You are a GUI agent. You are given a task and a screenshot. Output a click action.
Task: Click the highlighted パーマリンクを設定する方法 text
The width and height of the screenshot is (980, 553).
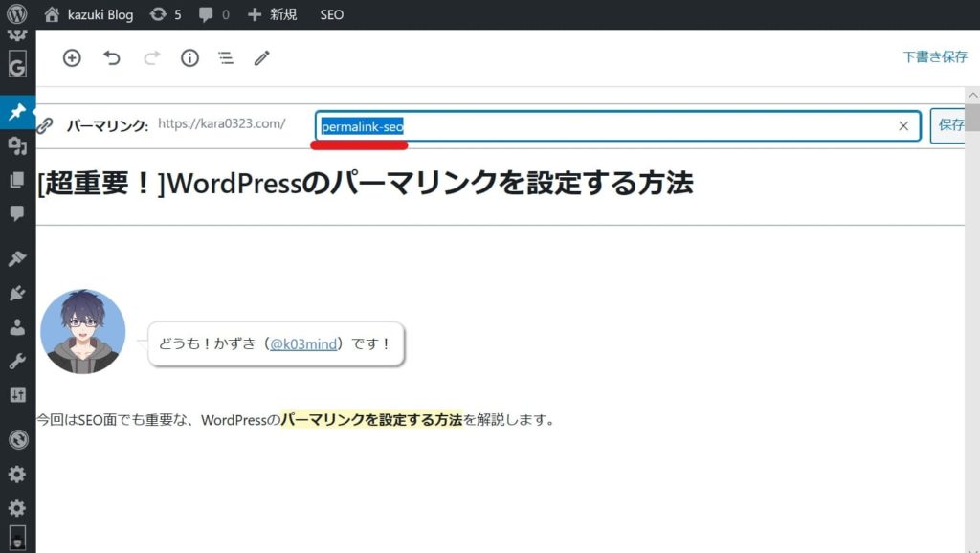(x=371, y=419)
